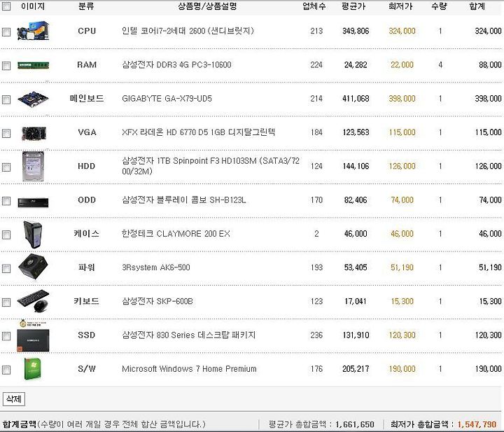The image size is (504, 432).
Task: Open 삼성전자 1TB Spinpoint F3 link
Action: click(x=211, y=166)
